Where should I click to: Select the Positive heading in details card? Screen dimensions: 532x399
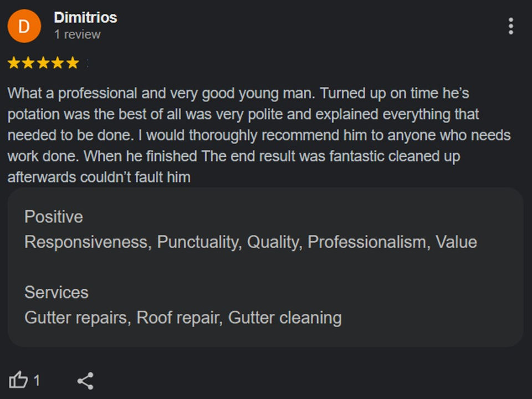click(x=54, y=217)
